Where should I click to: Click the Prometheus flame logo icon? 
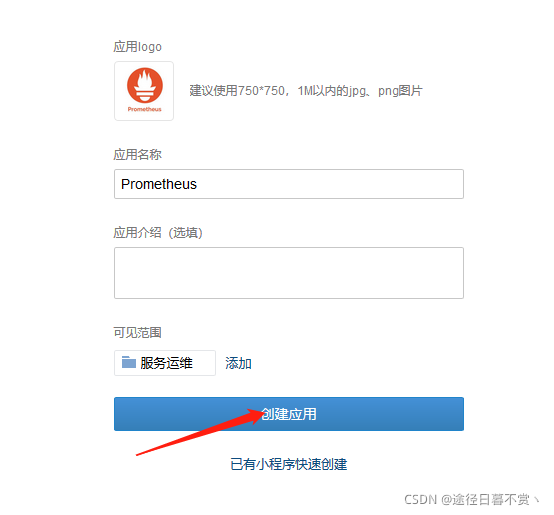[x=145, y=85]
